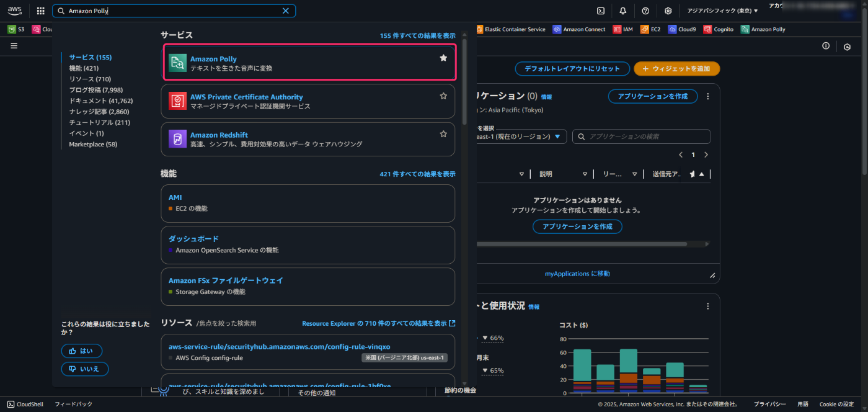This screenshot has height=412, width=868.
Task: Click into the Amazon Polly search field
Action: pyautogui.click(x=174, y=11)
